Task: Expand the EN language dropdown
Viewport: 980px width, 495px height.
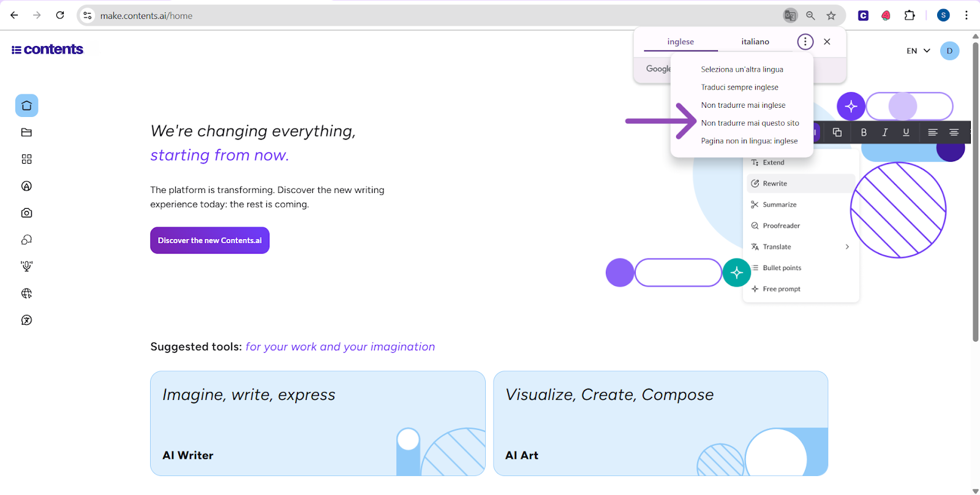Action: point(918,51)
